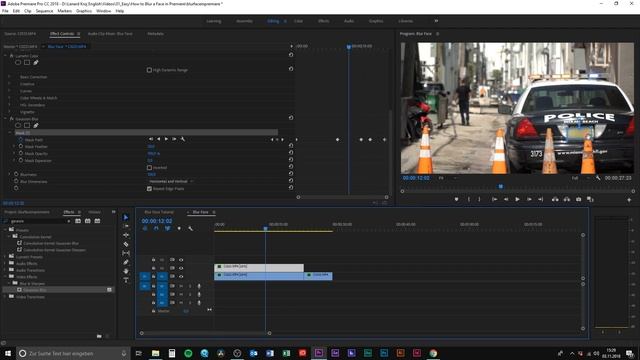Open the History panel tab

tap(94, 212)
